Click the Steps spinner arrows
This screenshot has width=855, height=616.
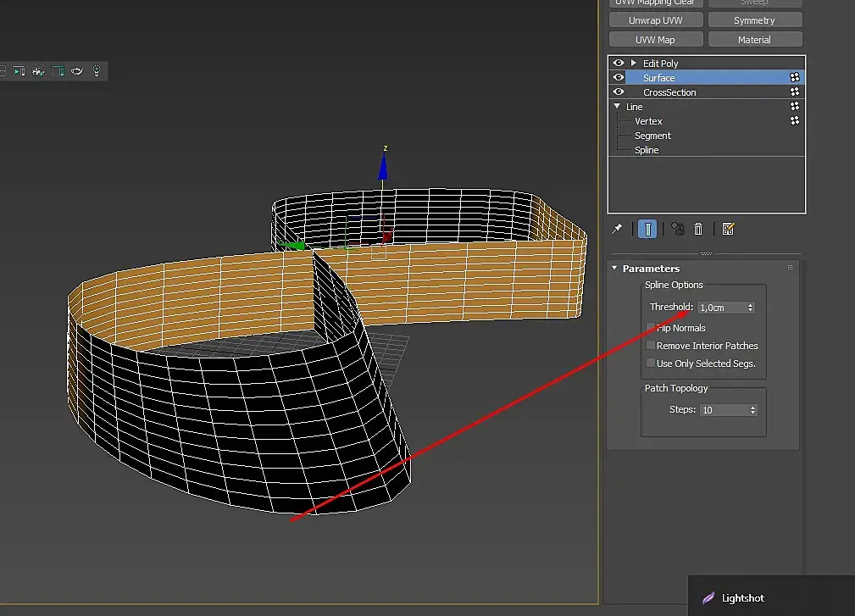click(x=752, y=410)
